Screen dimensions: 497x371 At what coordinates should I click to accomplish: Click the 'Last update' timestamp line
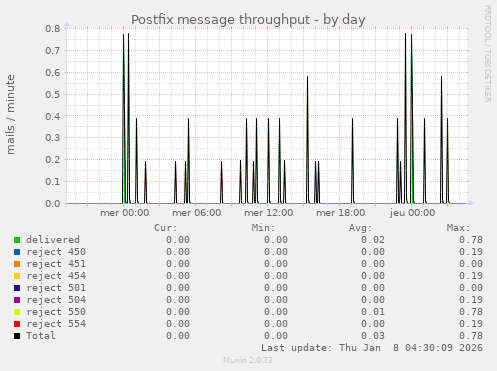(x=372, y=348)
